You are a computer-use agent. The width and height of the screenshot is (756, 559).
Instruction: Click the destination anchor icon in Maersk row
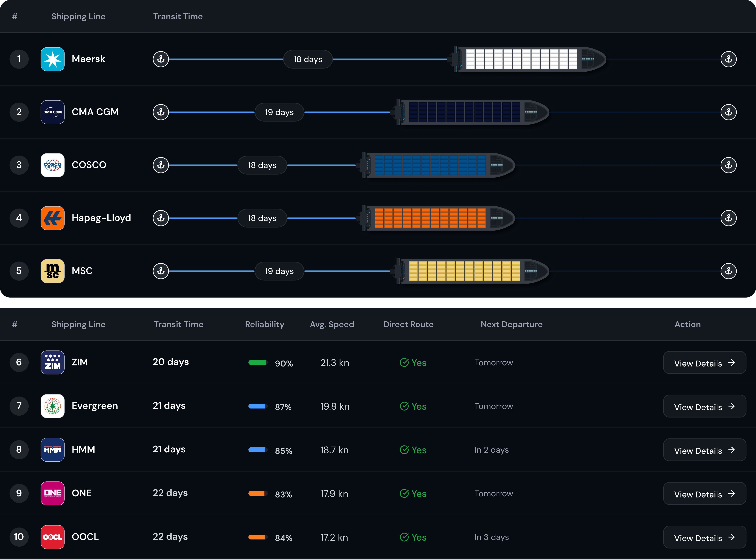(x=729, y=59)
